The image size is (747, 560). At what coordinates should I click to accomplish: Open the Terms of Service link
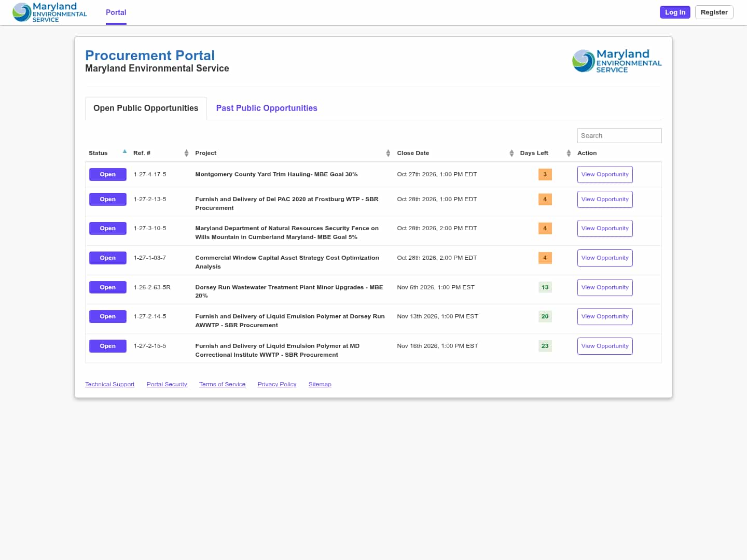[222, 385]
